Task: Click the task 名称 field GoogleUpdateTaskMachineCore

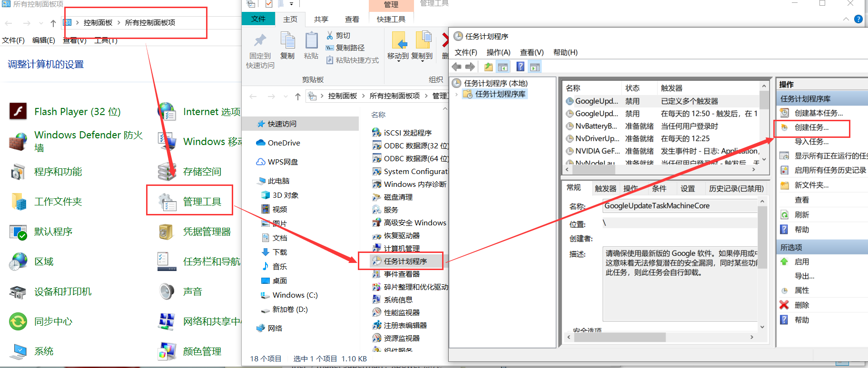Action: coord(681,206)
